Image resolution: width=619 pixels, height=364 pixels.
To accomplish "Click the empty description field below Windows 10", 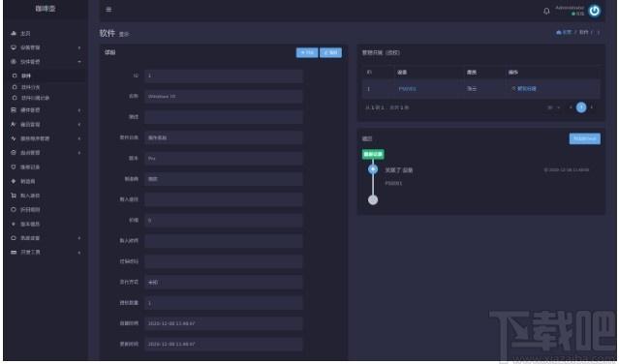I will pyautogui.click(x=224, y=117).
